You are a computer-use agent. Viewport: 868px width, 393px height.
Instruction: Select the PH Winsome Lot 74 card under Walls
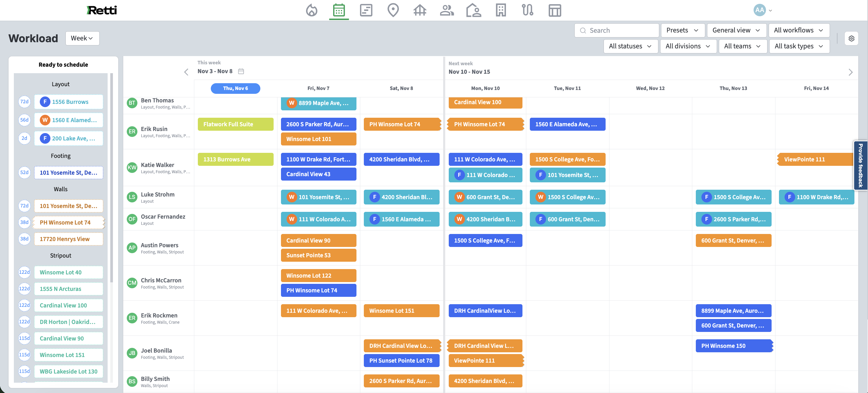(x=65, y=222)
